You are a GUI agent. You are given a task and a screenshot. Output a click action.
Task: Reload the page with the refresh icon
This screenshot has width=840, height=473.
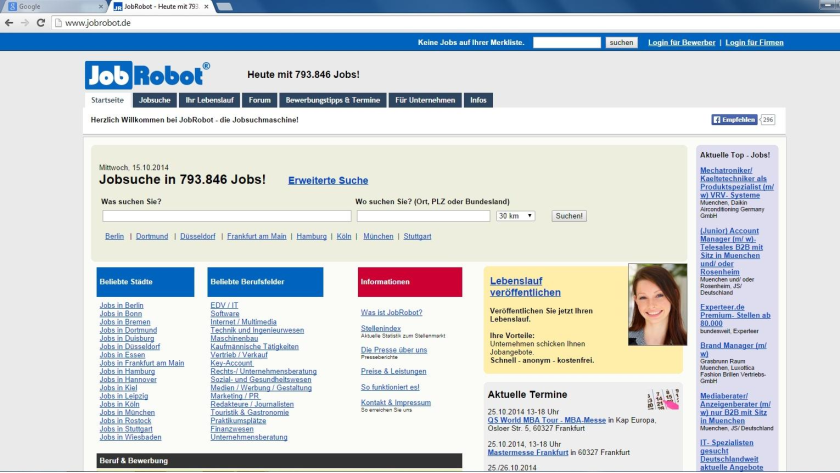pyautogui.click(x=41, y=22)
